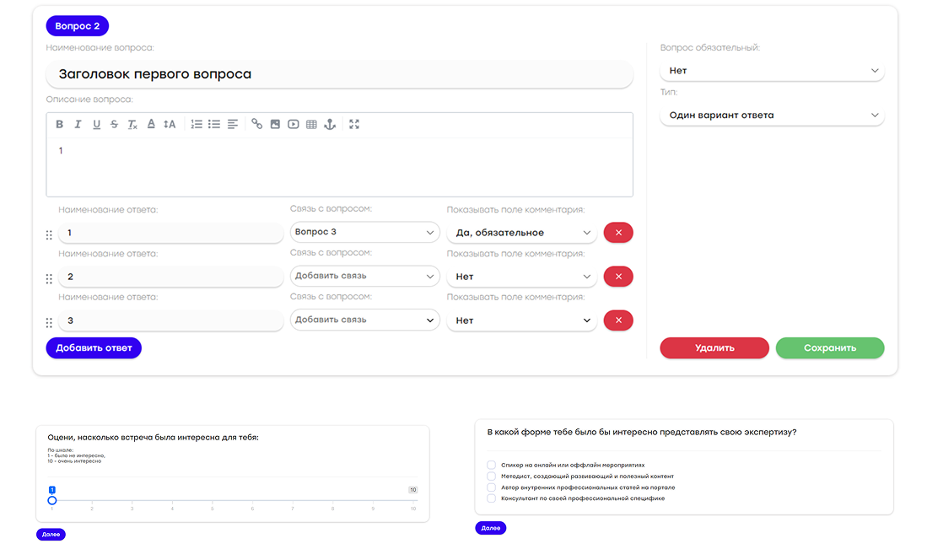927x560 pixels.
Task: Insert an image into the description
Action: click(x=275, y=125)
